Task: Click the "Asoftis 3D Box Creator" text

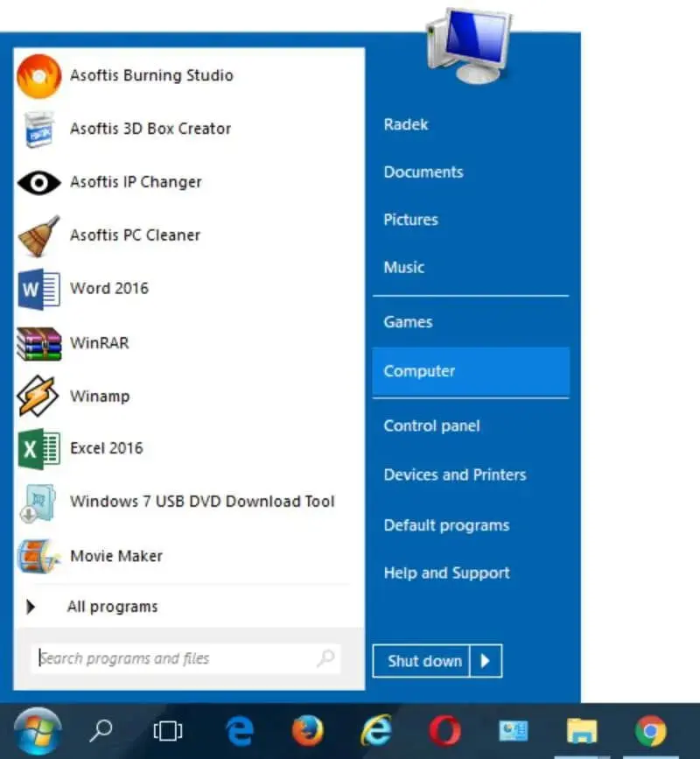Action: 150,129
